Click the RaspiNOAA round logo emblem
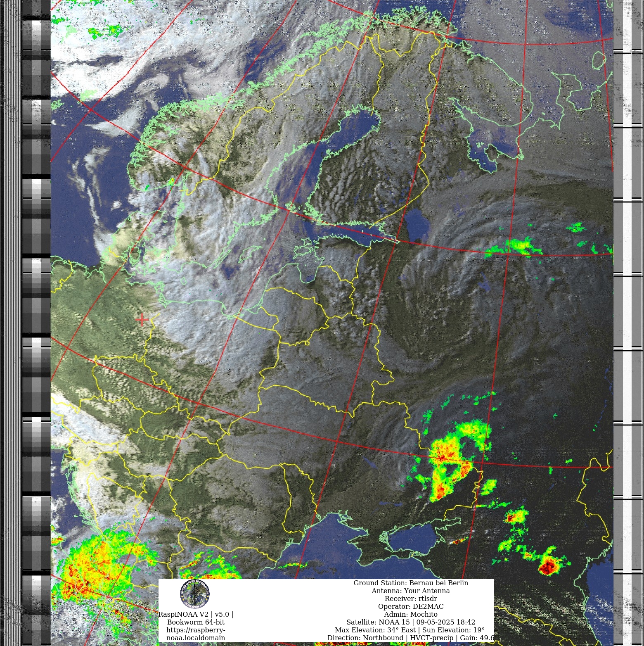644x646 pixels. point(195,594)
